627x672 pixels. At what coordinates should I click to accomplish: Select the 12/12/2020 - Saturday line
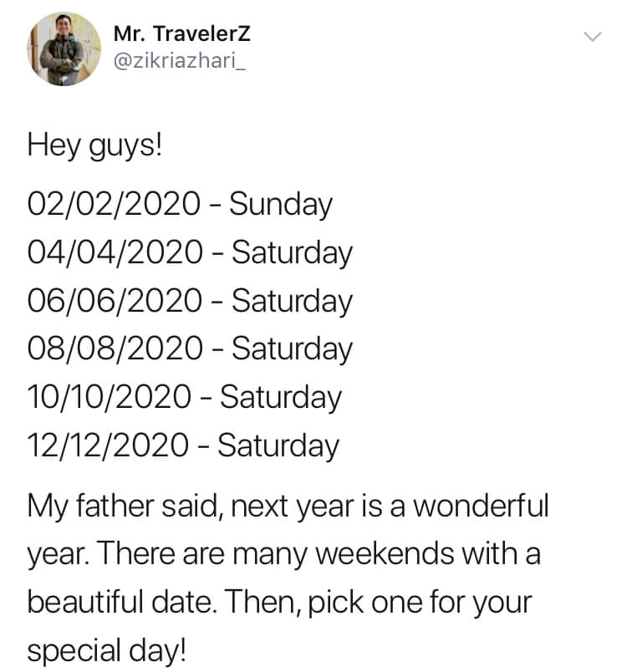[183, 446]
